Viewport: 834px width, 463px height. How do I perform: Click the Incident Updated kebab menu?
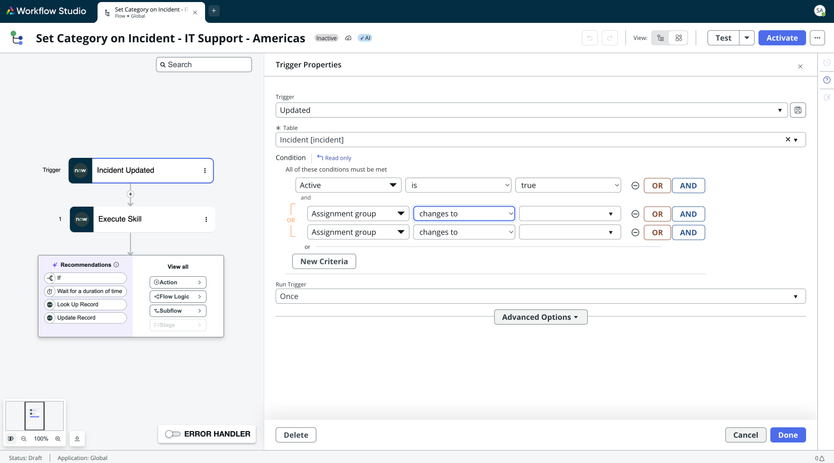(x=205, y=171)
